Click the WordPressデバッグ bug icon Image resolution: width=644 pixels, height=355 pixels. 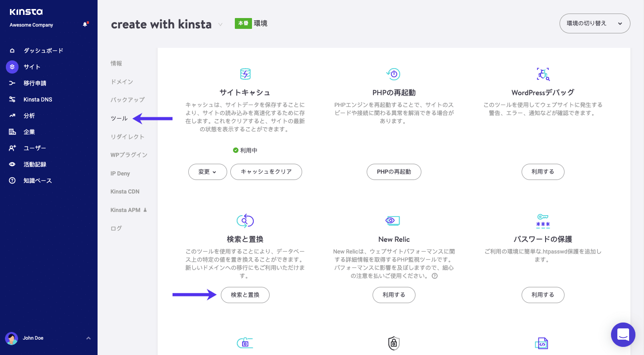tap(543, 74)
